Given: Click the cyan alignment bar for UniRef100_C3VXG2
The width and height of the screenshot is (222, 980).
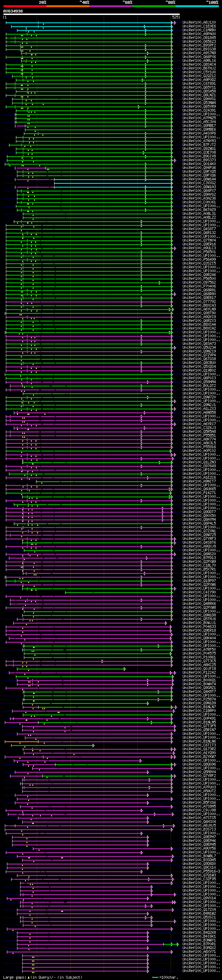Looking at the screenshot, I should 113,183.
